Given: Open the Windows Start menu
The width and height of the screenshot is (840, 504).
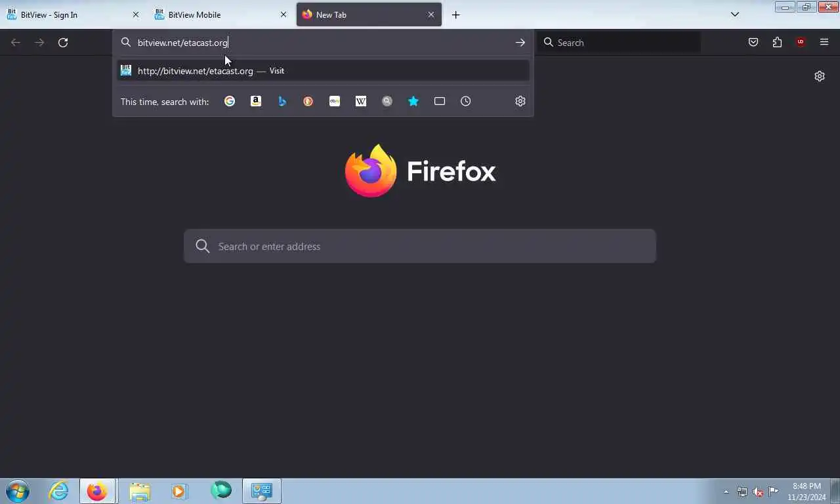Looking at the screenshot, I should pyautogui.click(x=18, y=491).
